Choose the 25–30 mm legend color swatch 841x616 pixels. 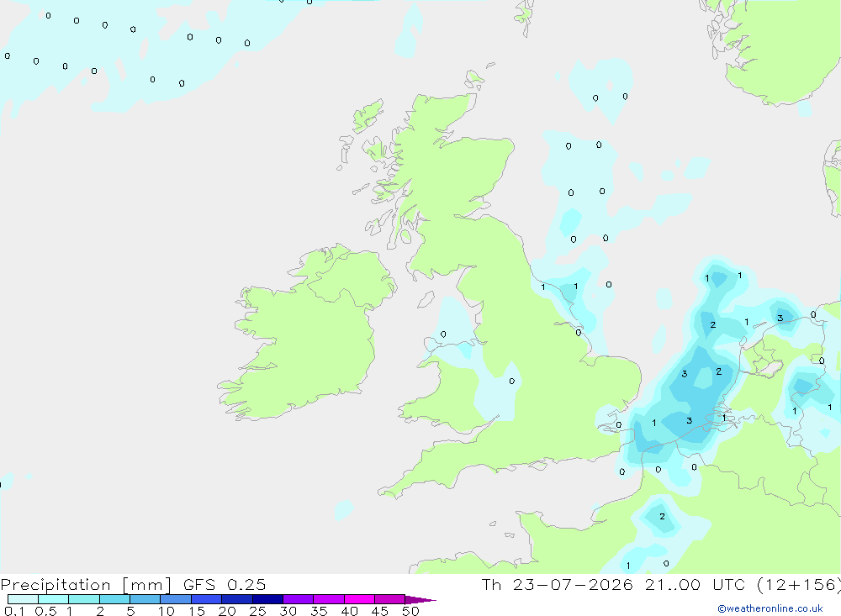pos(267,599)
